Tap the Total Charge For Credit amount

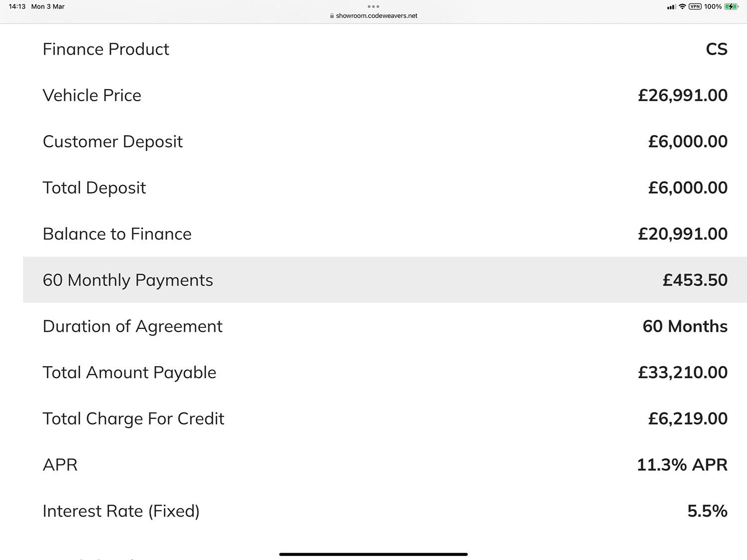(688, 419)
